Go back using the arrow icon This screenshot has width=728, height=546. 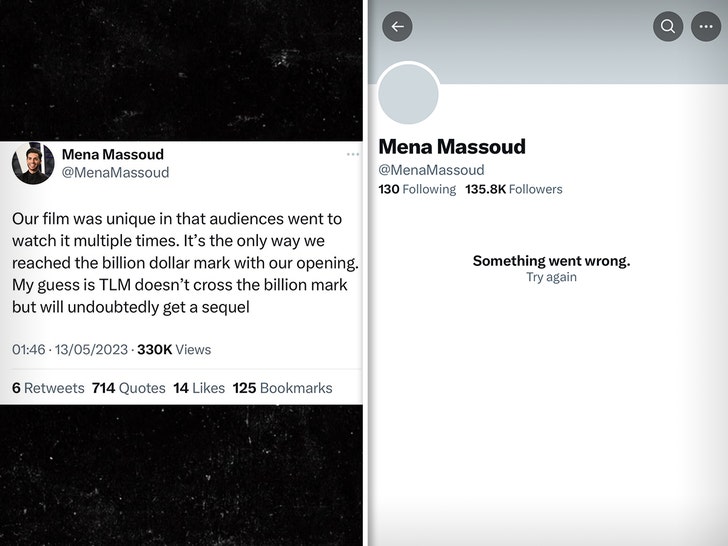pyautogui.click(x=397, y=27)
